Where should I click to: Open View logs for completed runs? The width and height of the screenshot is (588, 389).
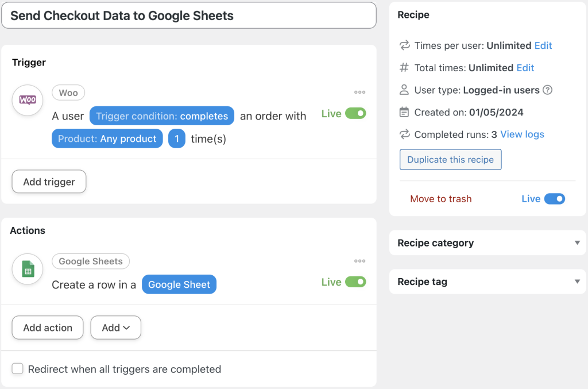(x=522, y=134)
